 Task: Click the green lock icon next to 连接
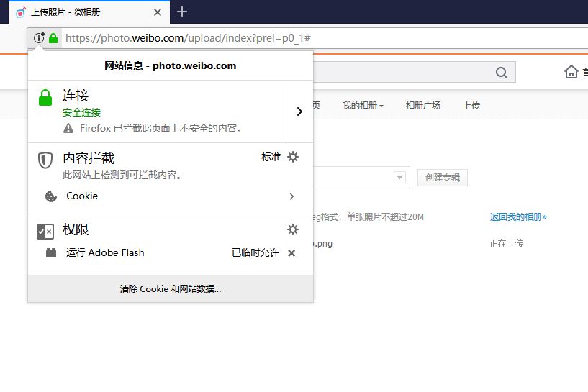click(45, 97)
